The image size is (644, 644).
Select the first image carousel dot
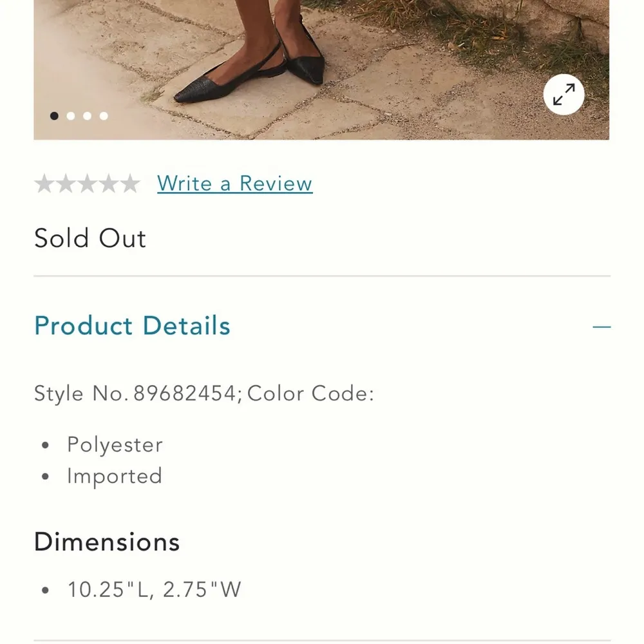pyautogui.click(x=54, y=116)
